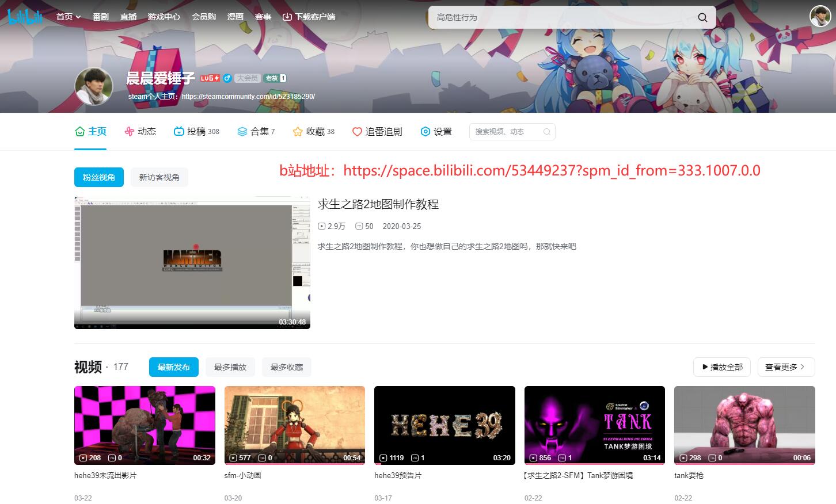Select the 粉丝视角 view toggle

[x=99, y=177]
